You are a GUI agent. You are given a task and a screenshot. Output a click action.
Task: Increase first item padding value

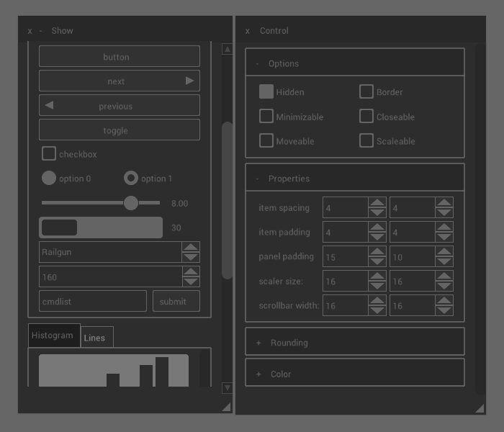[x=377, y=227]
